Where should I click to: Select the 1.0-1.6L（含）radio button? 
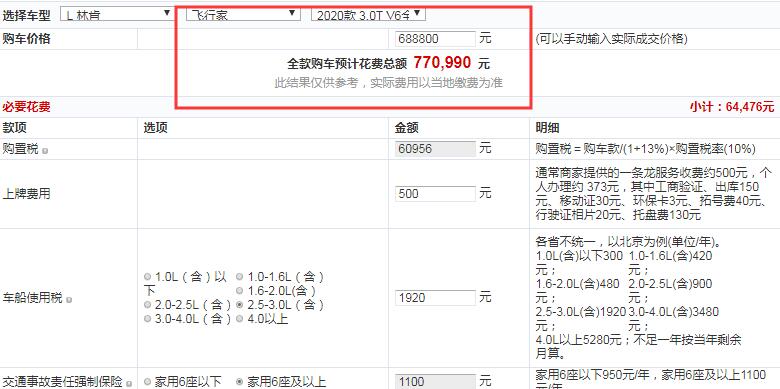[x=240, y=277]
